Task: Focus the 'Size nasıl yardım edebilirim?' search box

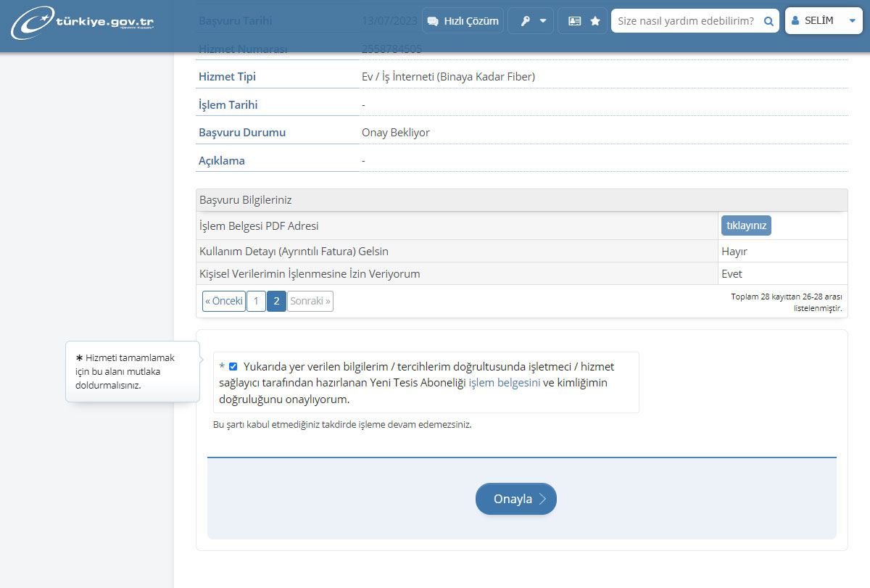Action: click(x=685, y=21)
